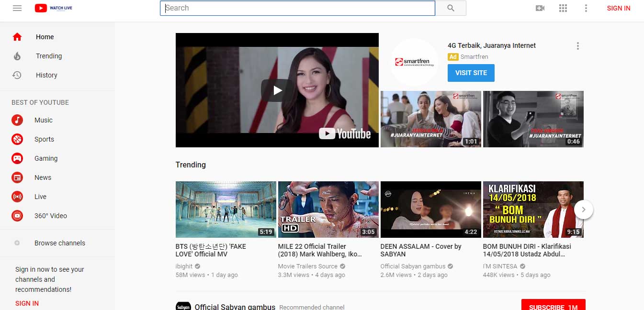
Task: Click the Music channel icon
Action: [x=17, y=120]
